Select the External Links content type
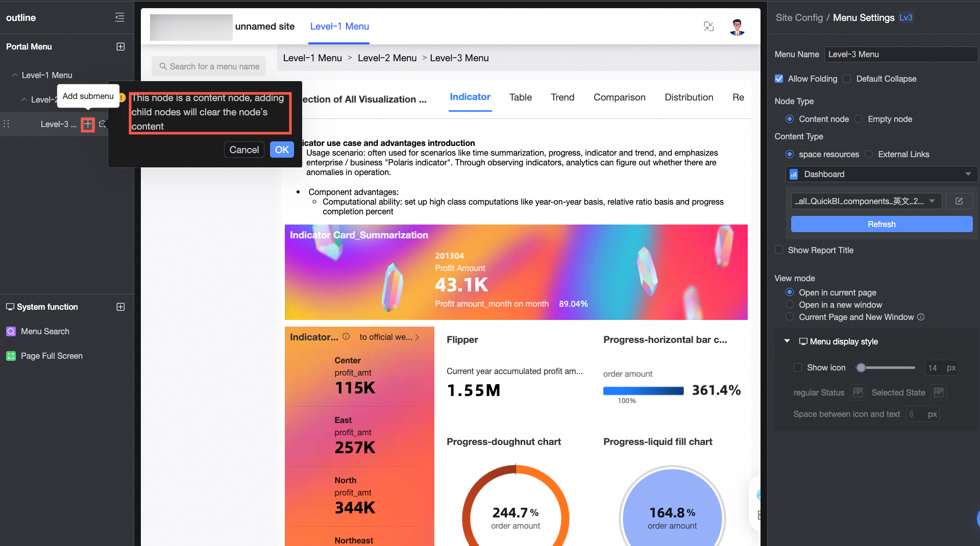The image size is (980, 546). point(869,154)
